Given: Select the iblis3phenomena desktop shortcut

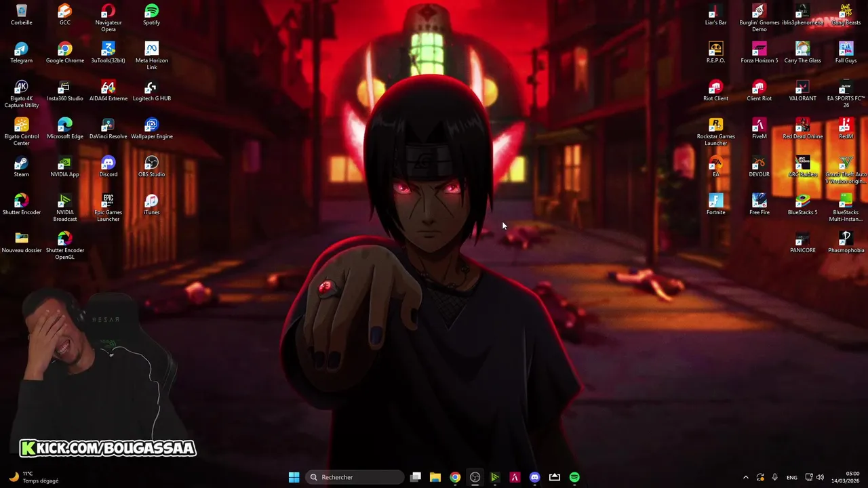Looking at the screenshot, I should tap(803, 15).
